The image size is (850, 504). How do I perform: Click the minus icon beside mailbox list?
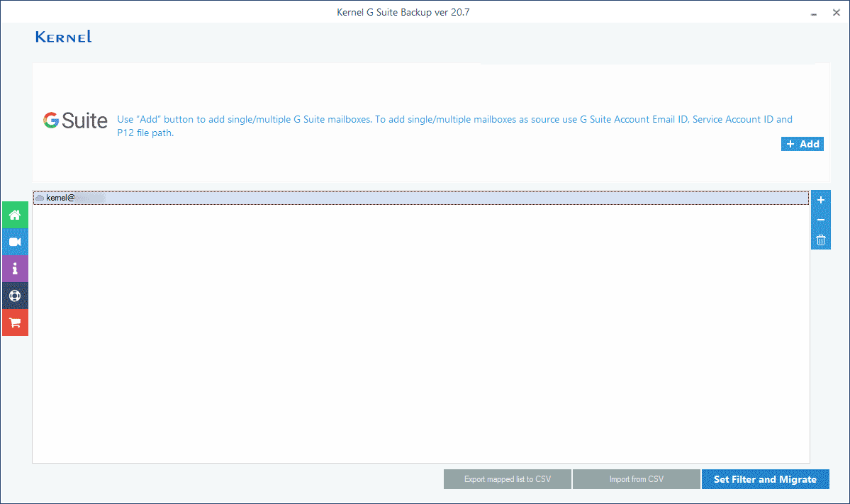coord(821,220)
